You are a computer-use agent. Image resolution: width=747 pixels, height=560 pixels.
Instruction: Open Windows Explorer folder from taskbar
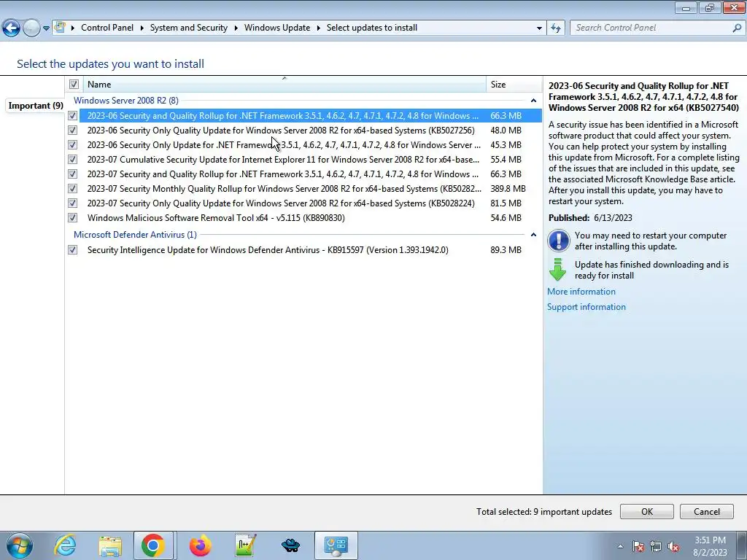point(110,545)
